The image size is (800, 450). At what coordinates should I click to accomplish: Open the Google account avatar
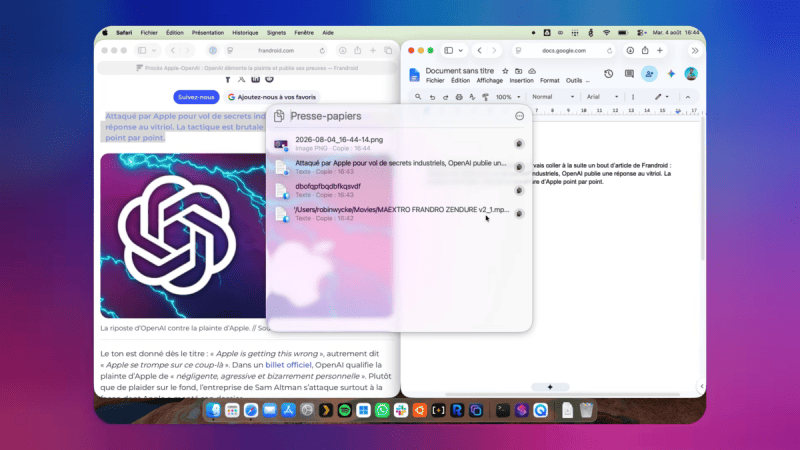tap(691, 74)
